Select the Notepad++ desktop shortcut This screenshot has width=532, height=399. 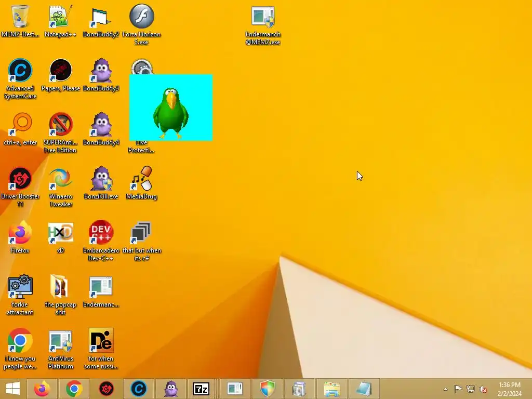60,21
